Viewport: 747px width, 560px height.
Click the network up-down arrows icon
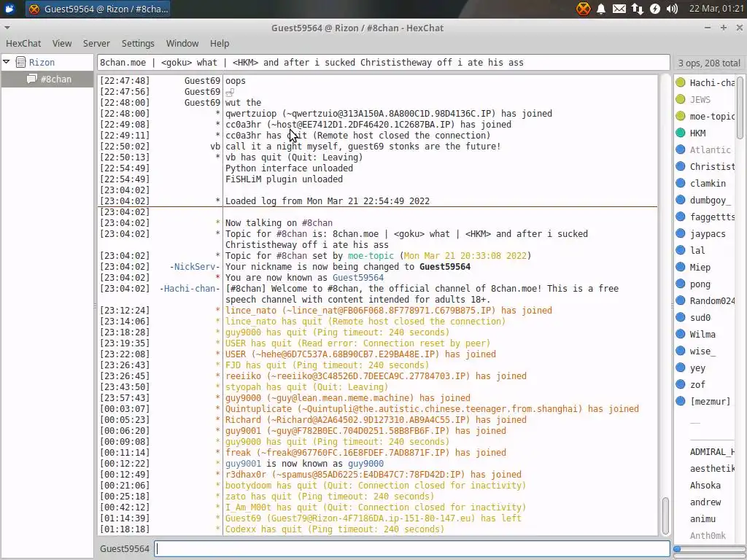pyautogui.click(x=638, y=9)
